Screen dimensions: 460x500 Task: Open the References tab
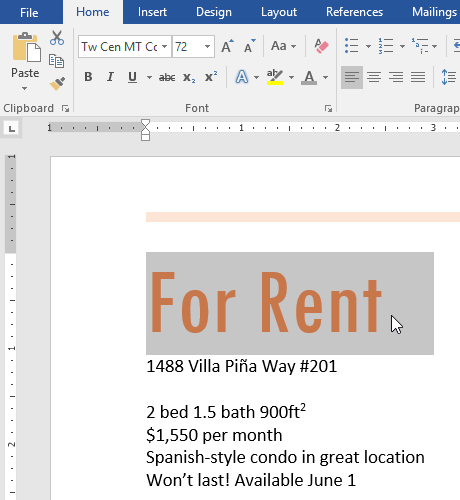click(354, 12)
